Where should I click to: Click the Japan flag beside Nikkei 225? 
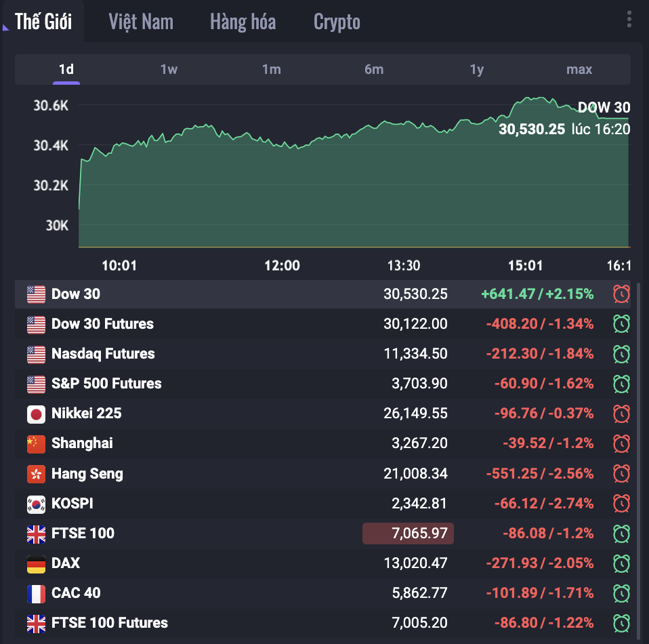[36, 414]
